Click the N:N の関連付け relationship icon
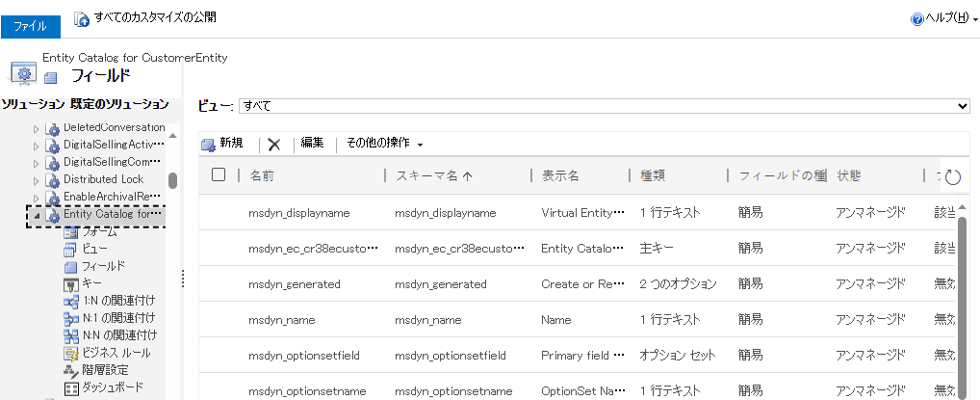This screenshot has width=980, height=400. (x=71, y=336)
